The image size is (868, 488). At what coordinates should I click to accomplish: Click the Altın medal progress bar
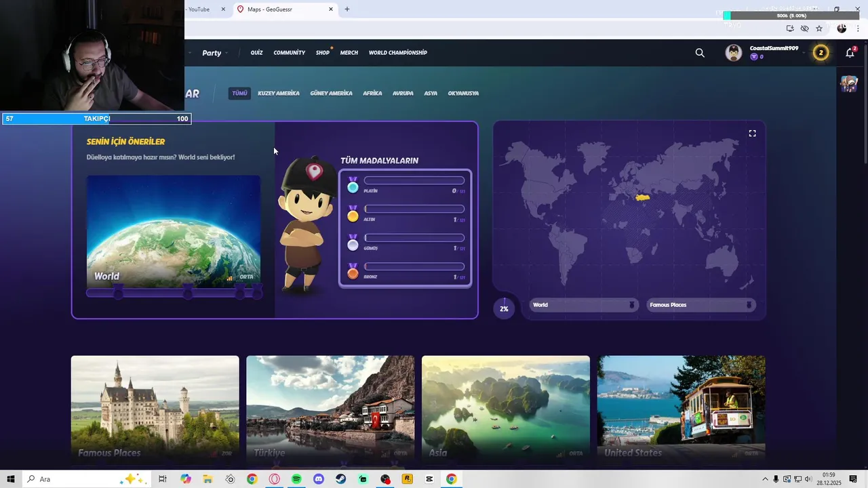(414, 209)
